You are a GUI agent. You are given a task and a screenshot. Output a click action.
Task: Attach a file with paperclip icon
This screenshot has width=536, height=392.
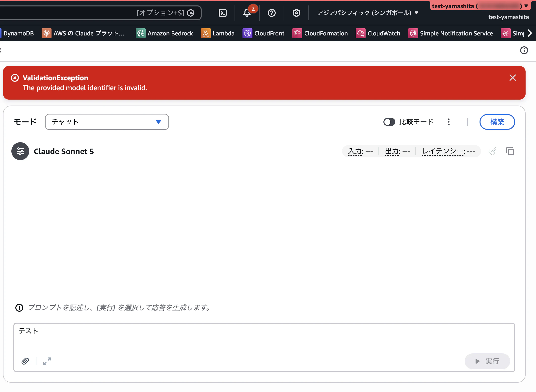[x=25, y=361]
